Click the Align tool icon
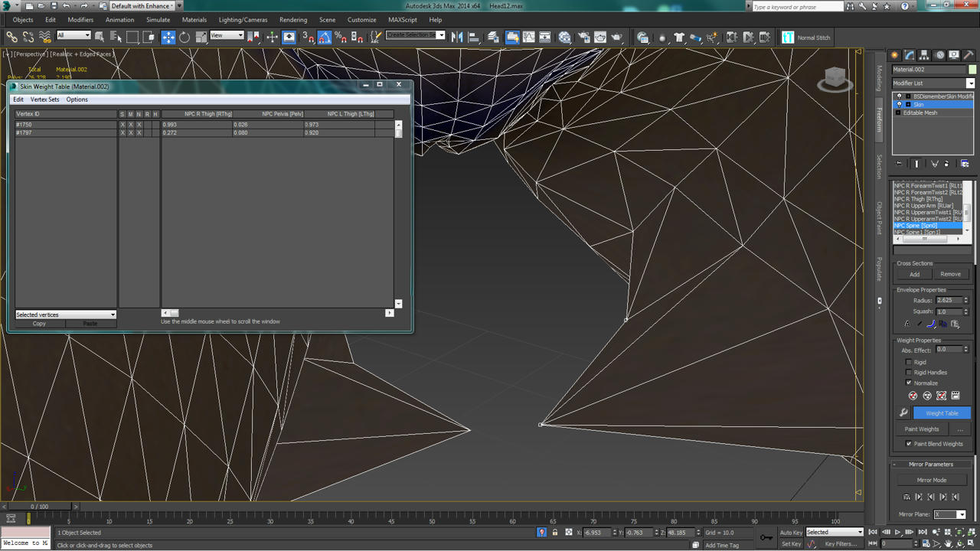The width and height of the screenshot is (980, 551). [x=473, y=37]
